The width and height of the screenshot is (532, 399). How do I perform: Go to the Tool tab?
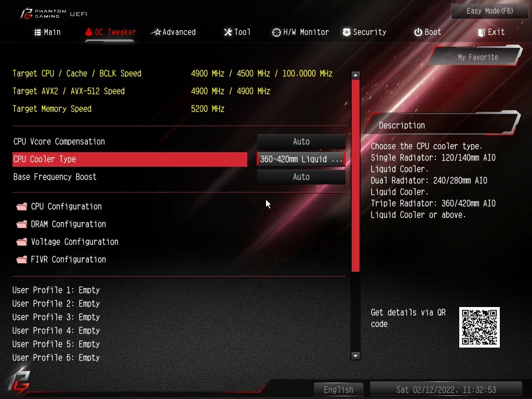pyautogui.click(x=237, y=32)
